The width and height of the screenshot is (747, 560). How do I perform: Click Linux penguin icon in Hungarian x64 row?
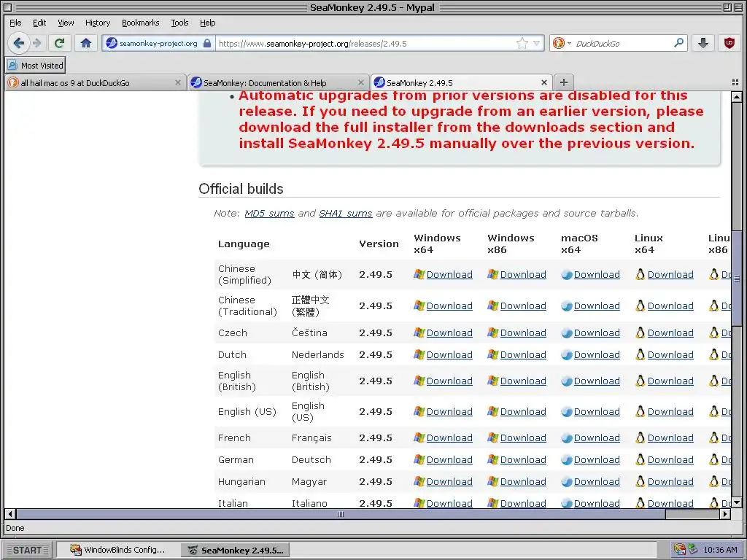(x=640, y=482)
